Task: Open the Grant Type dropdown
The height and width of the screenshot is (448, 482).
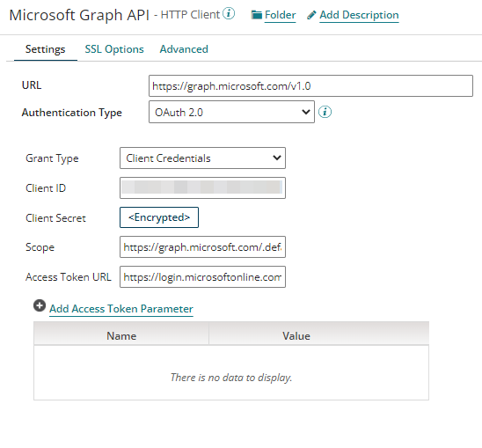Action: tap(202, 158)
